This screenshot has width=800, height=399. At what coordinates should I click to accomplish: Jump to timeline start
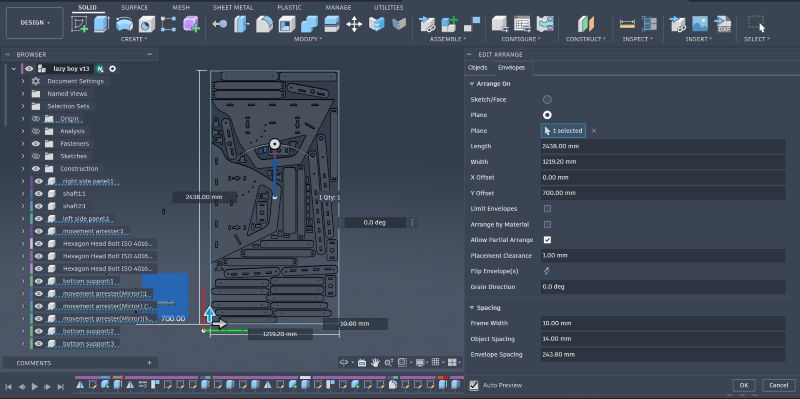tap(9, 387)
